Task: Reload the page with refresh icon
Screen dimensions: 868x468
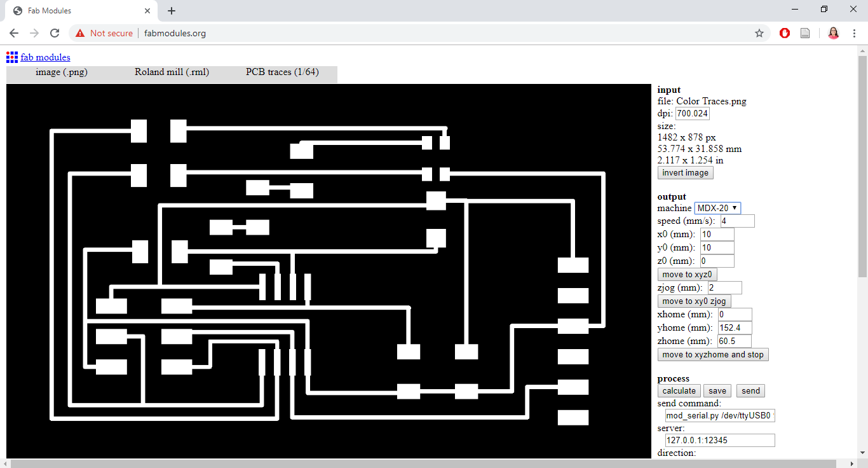Action: click(x=55, y=33)
